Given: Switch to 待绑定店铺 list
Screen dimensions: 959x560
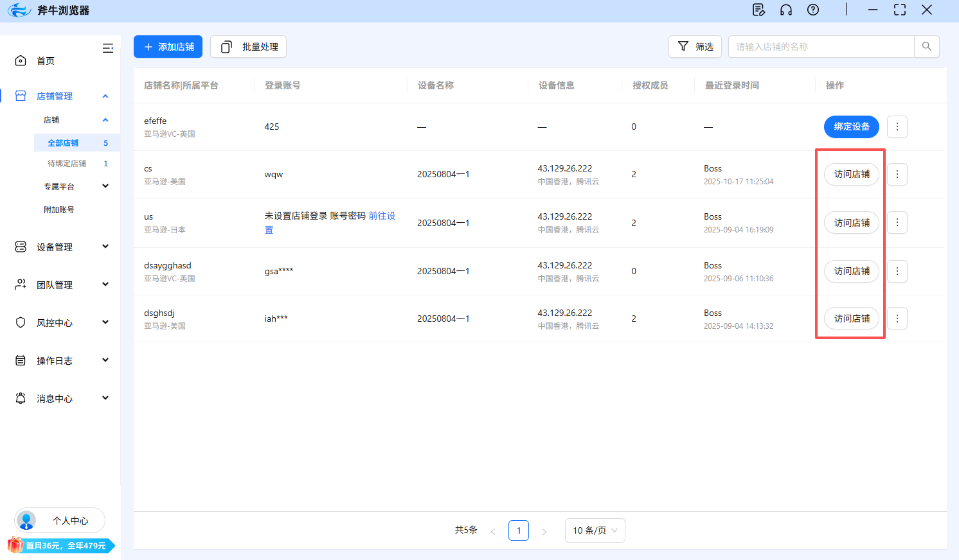Looking at the screenshot, I should pyautogui.click(x=67, y=163).
